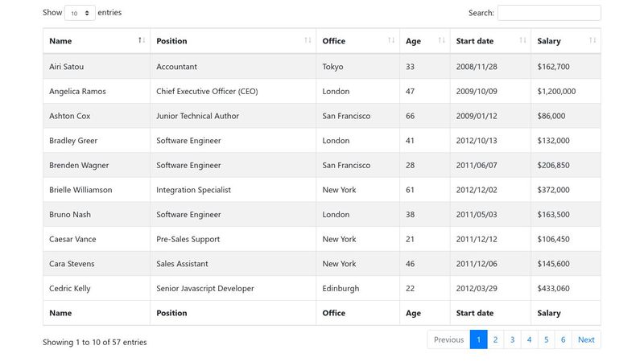Click the Next pagination button
The width and height of the screenshot is (644, 362).
(586, 339)
